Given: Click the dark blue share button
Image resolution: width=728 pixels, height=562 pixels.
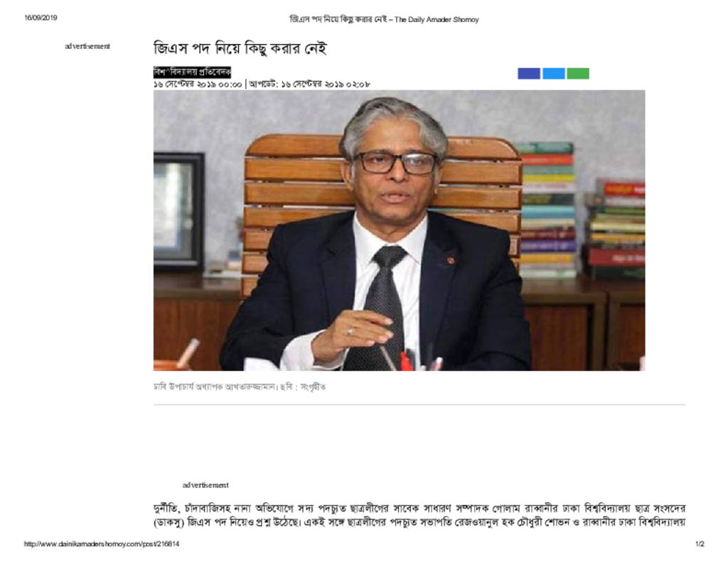Looking at the screenshot, I should point(529,73).
